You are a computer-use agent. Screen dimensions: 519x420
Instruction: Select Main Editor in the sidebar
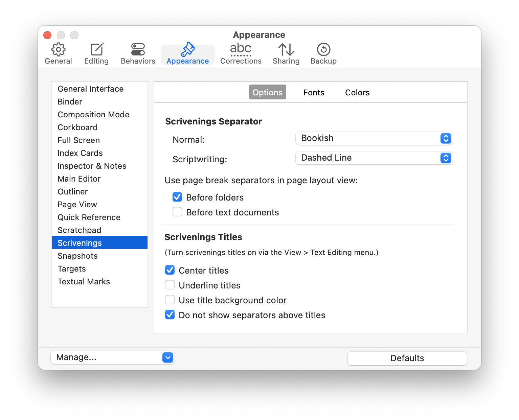(79, 179)
